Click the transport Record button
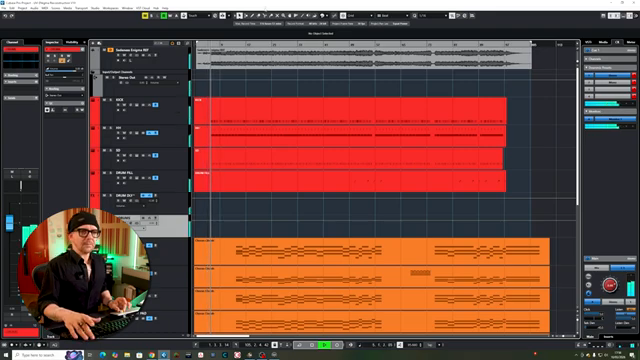 [337, 345]
